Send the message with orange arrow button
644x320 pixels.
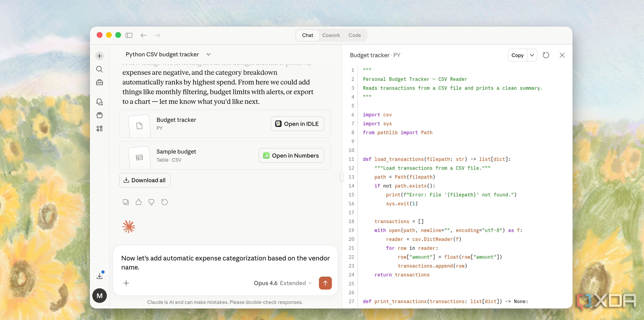tap(325, 283)
